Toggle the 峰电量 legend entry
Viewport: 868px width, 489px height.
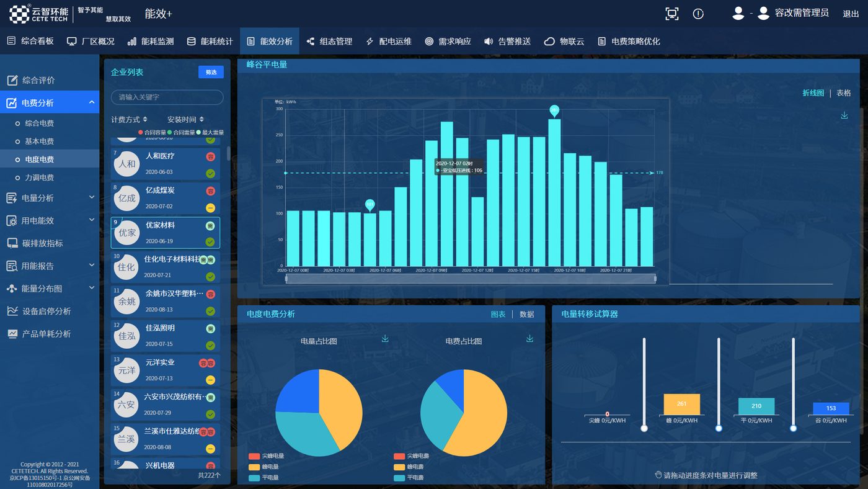(x=263, y=467)
